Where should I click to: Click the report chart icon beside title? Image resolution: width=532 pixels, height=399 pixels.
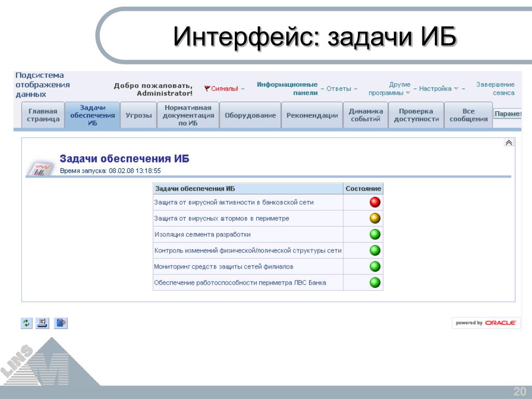click(41, 168)
